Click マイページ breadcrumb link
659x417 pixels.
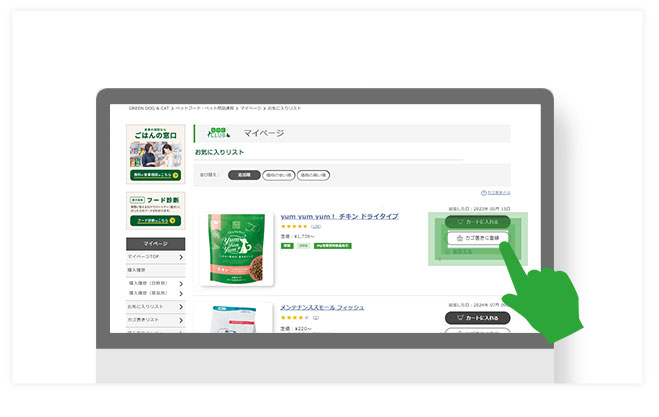click(251, 108)
